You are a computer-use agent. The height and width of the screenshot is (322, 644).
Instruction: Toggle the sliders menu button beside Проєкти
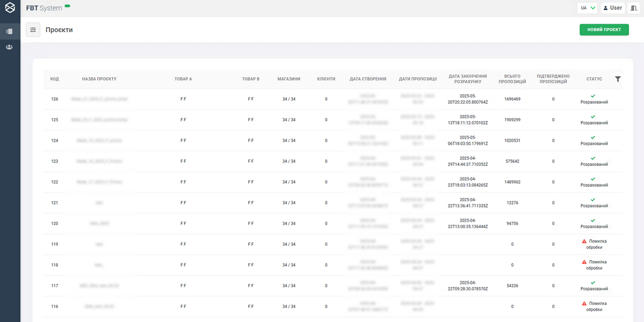(33, 30)
